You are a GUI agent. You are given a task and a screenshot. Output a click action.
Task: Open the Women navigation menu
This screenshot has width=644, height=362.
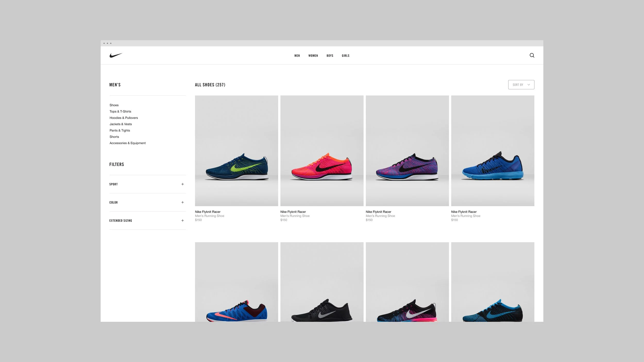click(x=313, y=56)
